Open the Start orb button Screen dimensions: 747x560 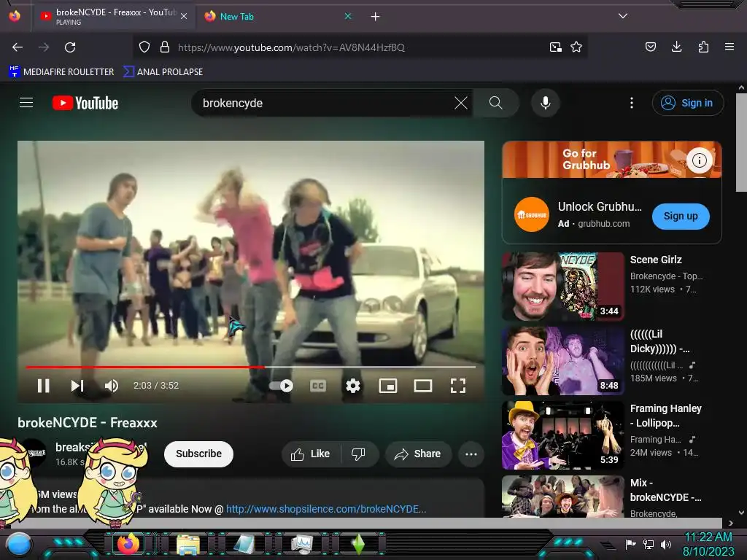tap(19, 544)
